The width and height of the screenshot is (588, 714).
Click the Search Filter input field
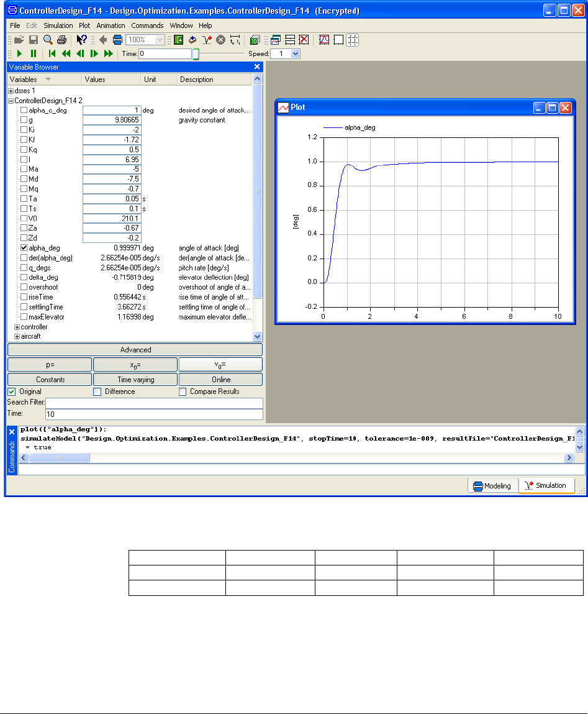tap(154, 403)
